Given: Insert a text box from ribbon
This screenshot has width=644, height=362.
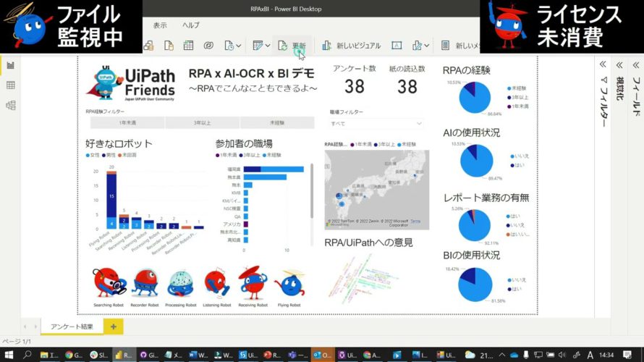Looking at the screenshot, I should coord(397,46).
